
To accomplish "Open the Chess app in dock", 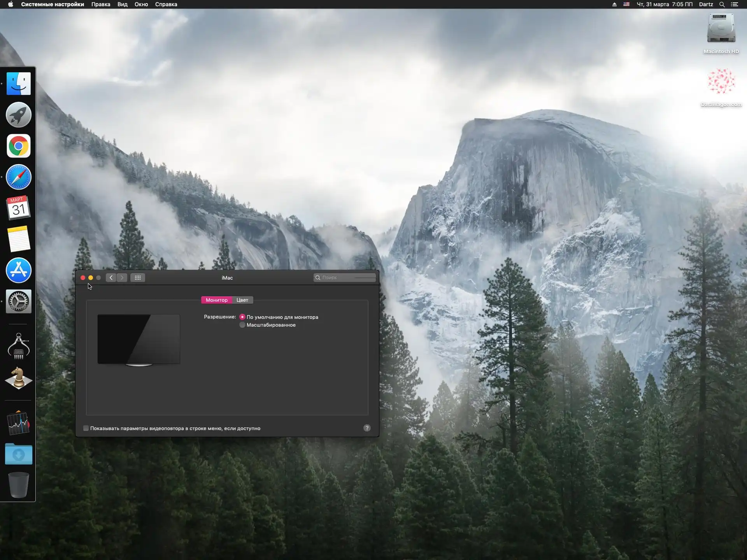I will tap(18, 378).
